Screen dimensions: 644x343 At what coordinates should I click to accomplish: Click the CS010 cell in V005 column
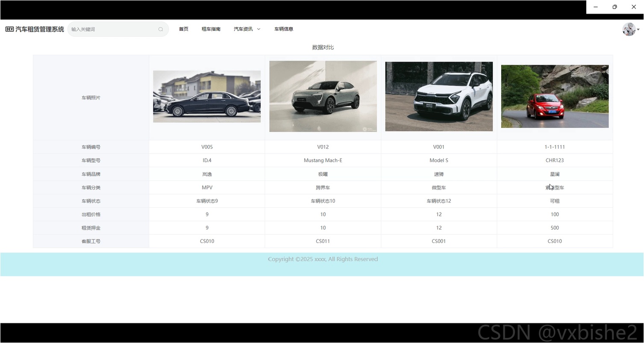pos(207,242)
